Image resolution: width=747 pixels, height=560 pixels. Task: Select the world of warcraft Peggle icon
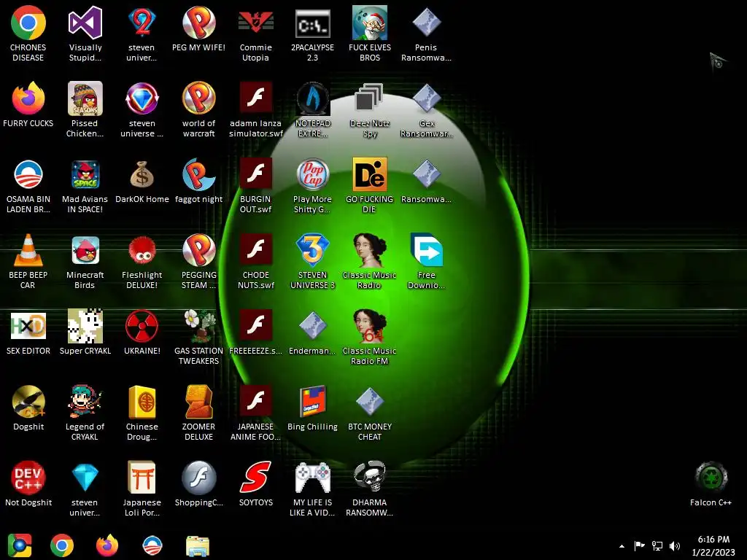198,98
